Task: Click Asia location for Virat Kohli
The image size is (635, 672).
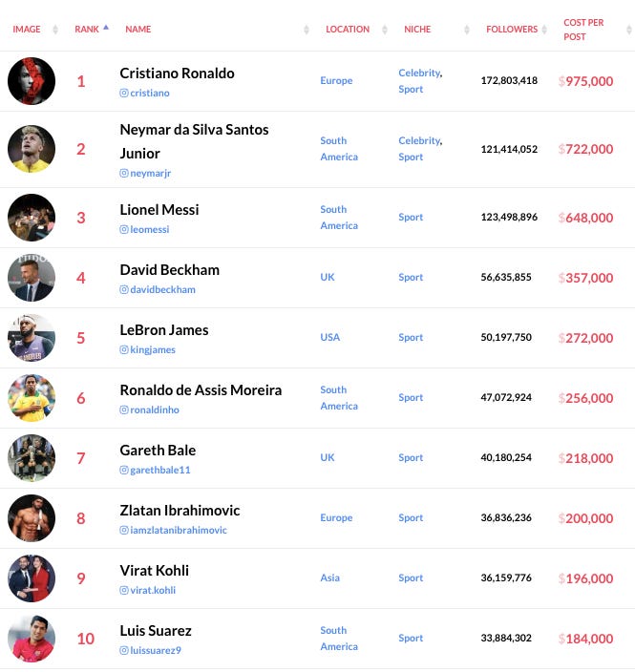Action: pyautogui.click(x=329, y=578)
